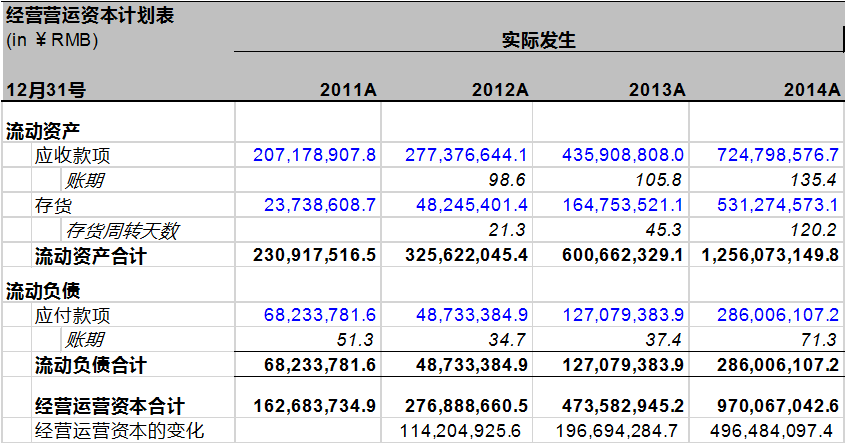Click the 应付款项 value for 2014A
The image size is (846, 445).
(x=778, y=315)
